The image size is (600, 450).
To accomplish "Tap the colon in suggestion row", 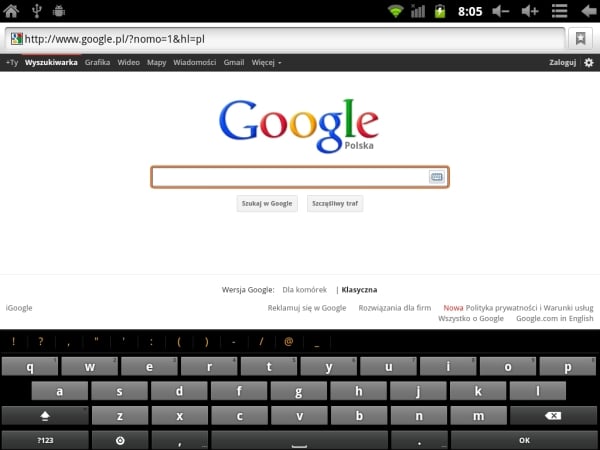I will pos(151,341).
